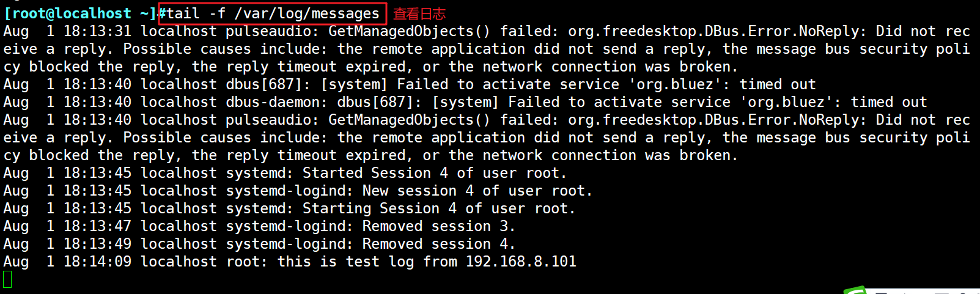Click the 18:13:31 timestamp in first line

click(97, 31)
